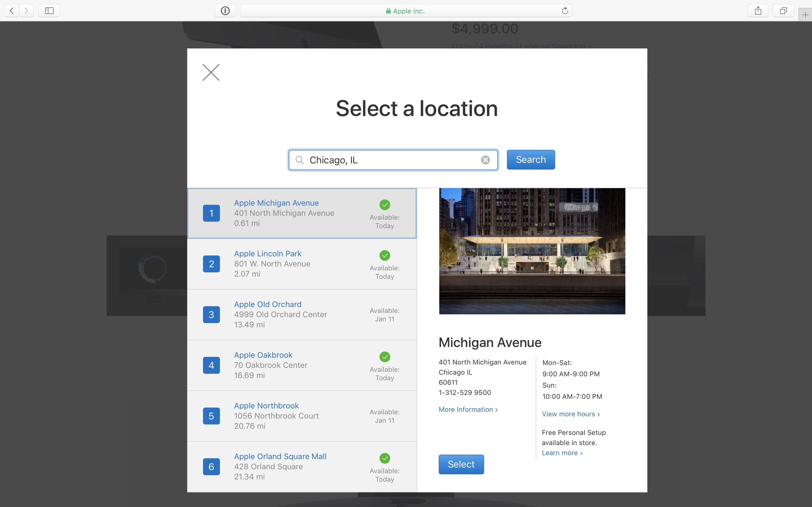This screenshot has width=812, height=507.
Task: Expand View more hours
Action: pyautogui.click(x=570, y=414)
